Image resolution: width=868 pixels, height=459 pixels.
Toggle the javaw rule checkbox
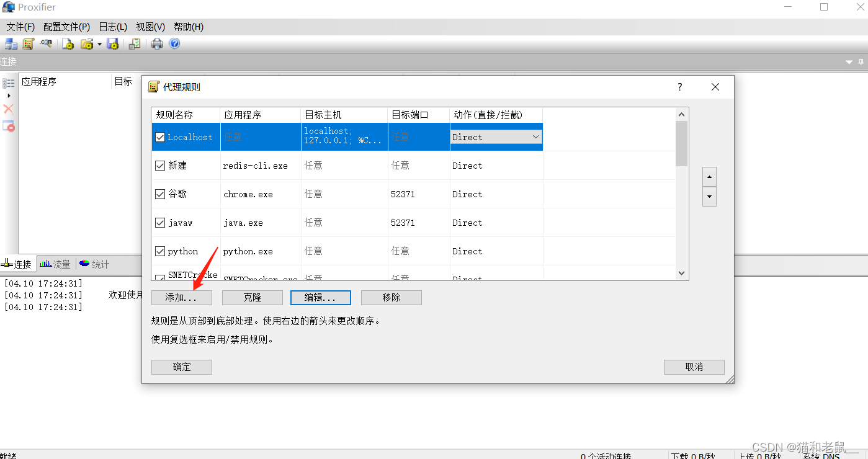click(160, 223)
